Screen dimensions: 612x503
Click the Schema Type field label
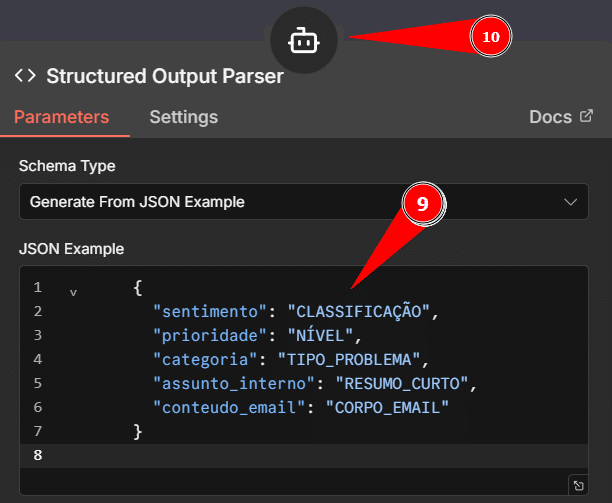tap(67, 166)
